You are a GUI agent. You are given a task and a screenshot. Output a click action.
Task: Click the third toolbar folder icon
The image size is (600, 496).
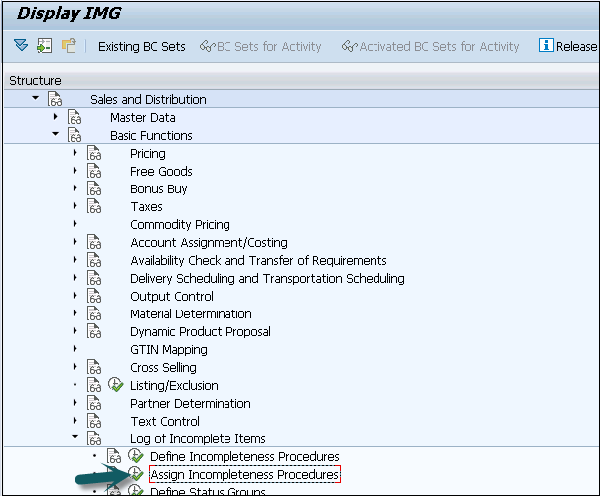(68, 46)
